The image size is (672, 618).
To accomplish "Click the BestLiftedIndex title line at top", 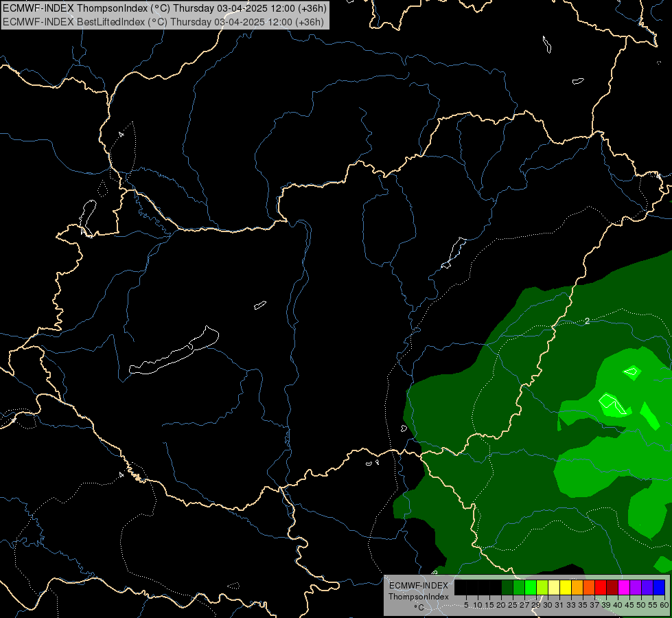I will coord(163,22).
